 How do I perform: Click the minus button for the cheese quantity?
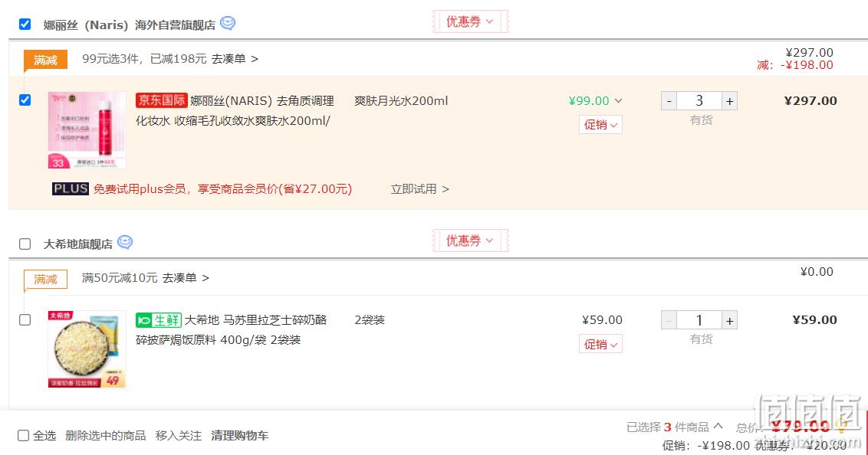tap(669, 321)
